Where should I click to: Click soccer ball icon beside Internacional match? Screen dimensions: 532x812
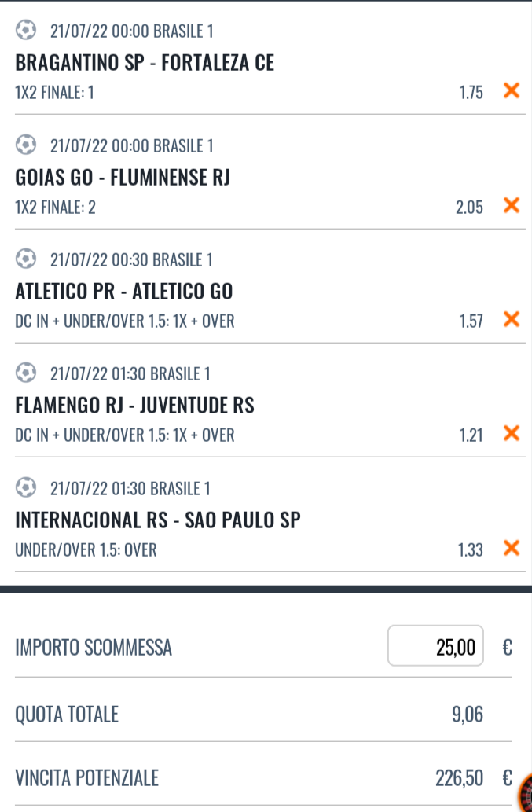pyautogui.click(x=26, y=487)
